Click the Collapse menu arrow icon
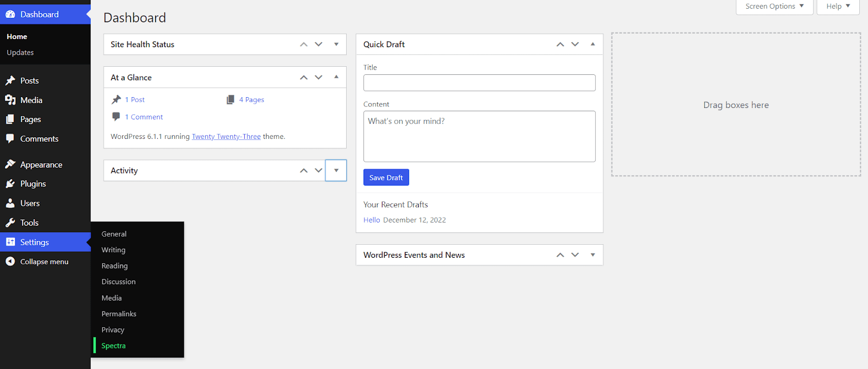Image resolution: width=868 pixels, height=369 pixels. tap(10, 262)
